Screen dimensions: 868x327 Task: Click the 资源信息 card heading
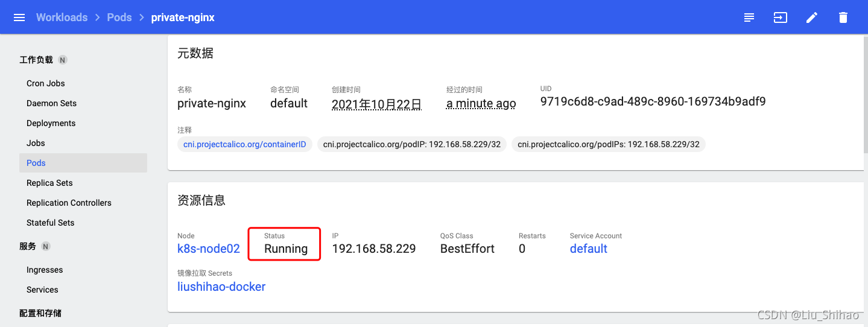201,200
